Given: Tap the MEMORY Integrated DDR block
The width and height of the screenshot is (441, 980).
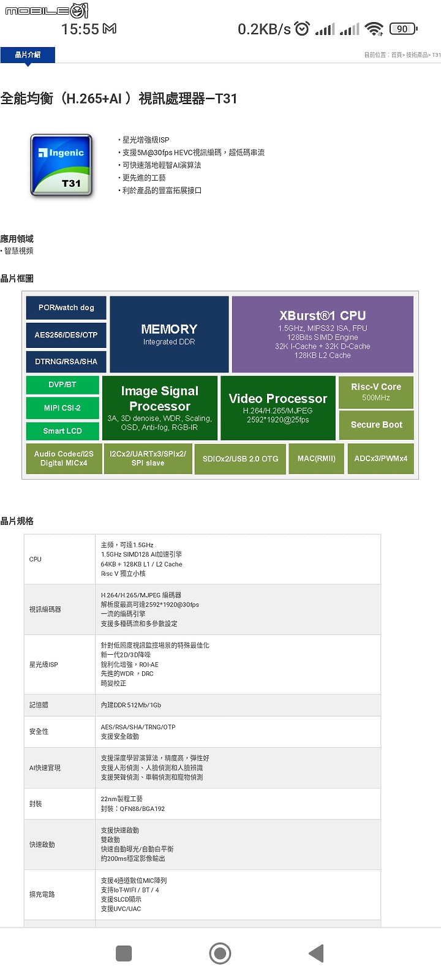Looking at the screenshot, I should [169, 334].
